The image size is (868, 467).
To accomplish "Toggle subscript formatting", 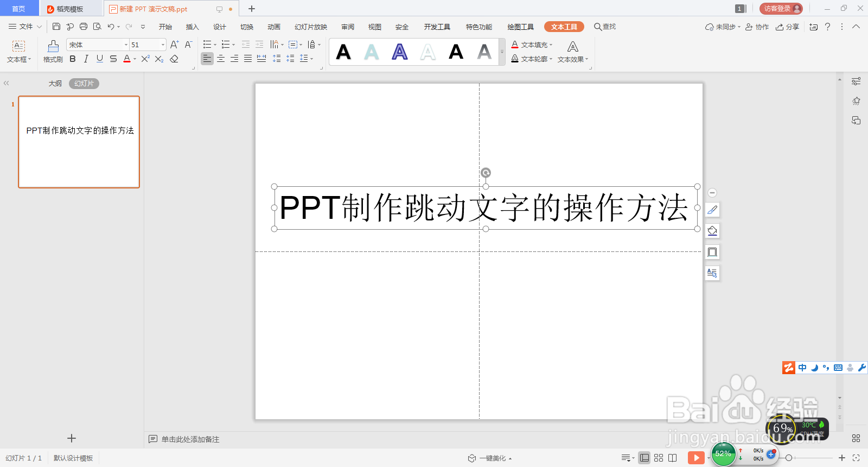I will (159, 59).
